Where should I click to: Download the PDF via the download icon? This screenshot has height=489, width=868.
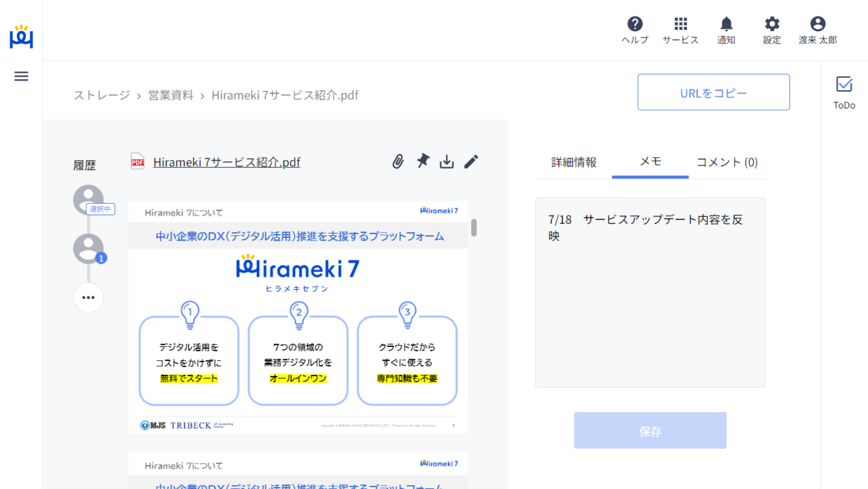pyautogui.click(x=447, y=162)
